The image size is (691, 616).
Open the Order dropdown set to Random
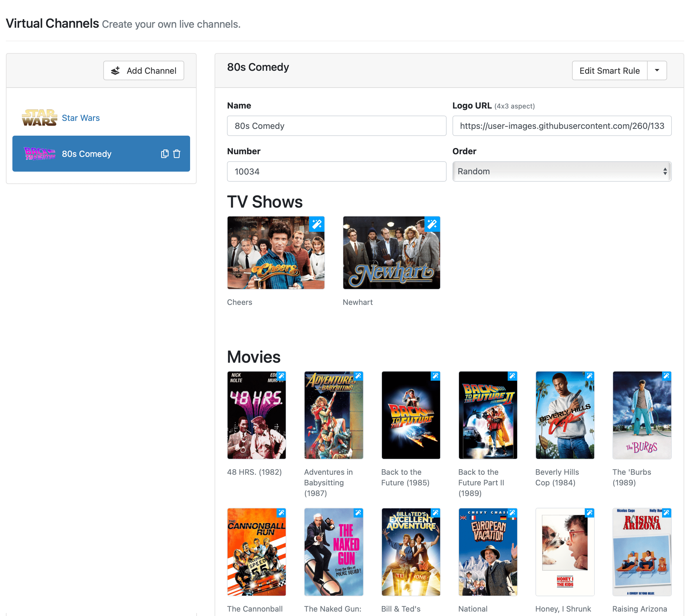pyautogui.click(x=562, y=171)
